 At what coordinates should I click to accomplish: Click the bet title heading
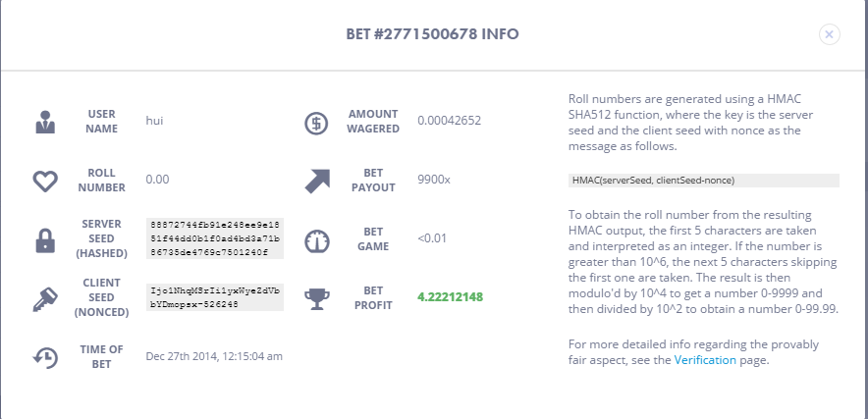(432, 34)
